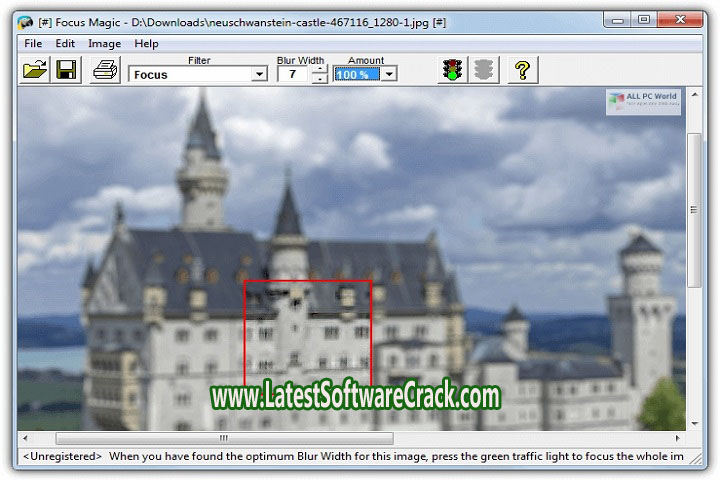This screenshot has width=720, height=480.
Task: Decrease Blur Width with the down arrow
Action: coord(319,79)
